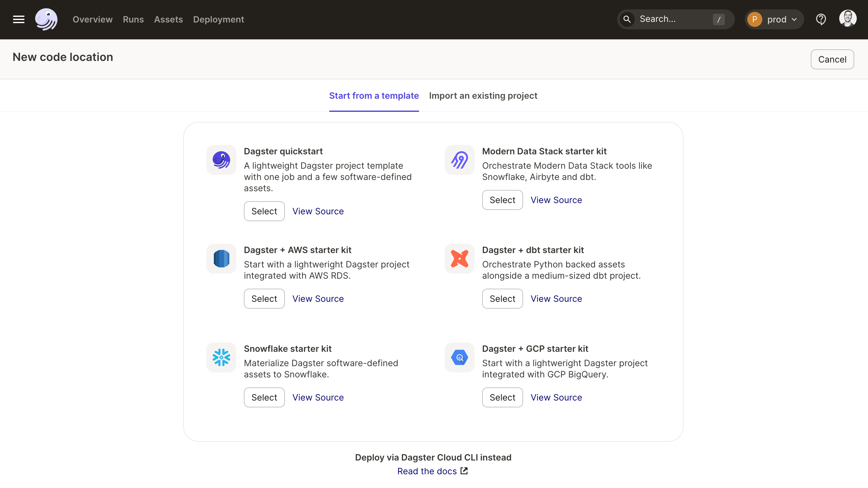Select the Modern Data Stack starter kit
The image size is (868, 488).
tap(502, 200)
